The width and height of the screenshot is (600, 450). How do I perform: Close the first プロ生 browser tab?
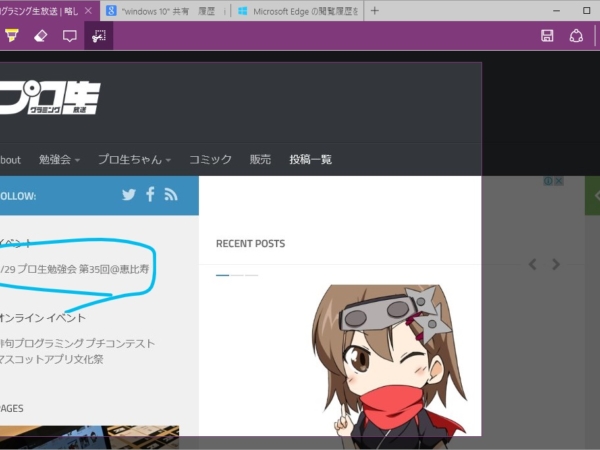point(88,11)
